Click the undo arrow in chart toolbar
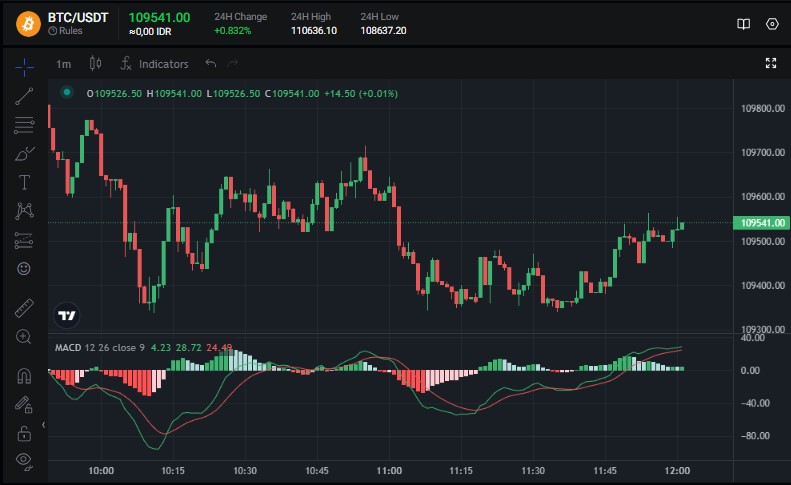Image resolution: width=791 pixels, height=485 pixels. point(210,64)
